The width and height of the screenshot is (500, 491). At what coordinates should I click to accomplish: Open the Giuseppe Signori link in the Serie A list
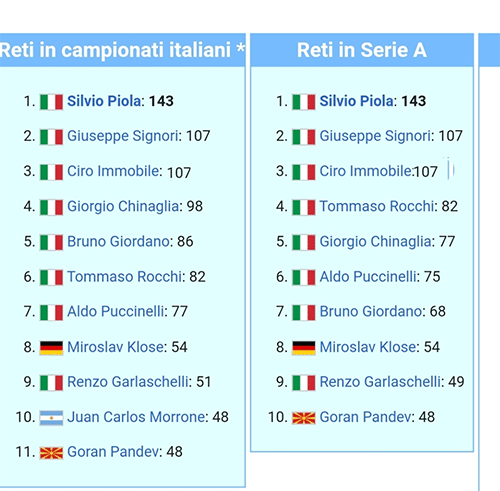coord(375,136)
